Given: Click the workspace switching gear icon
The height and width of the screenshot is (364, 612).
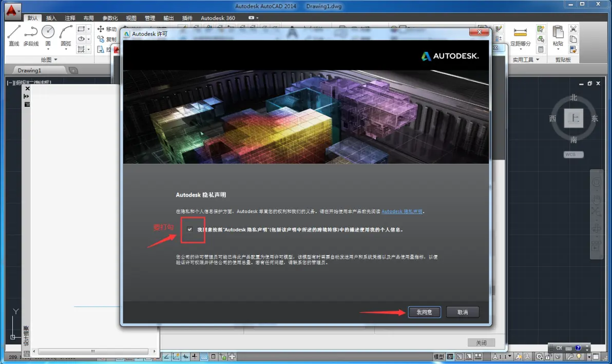Looking at the screenshot, I should pos(539,357).
